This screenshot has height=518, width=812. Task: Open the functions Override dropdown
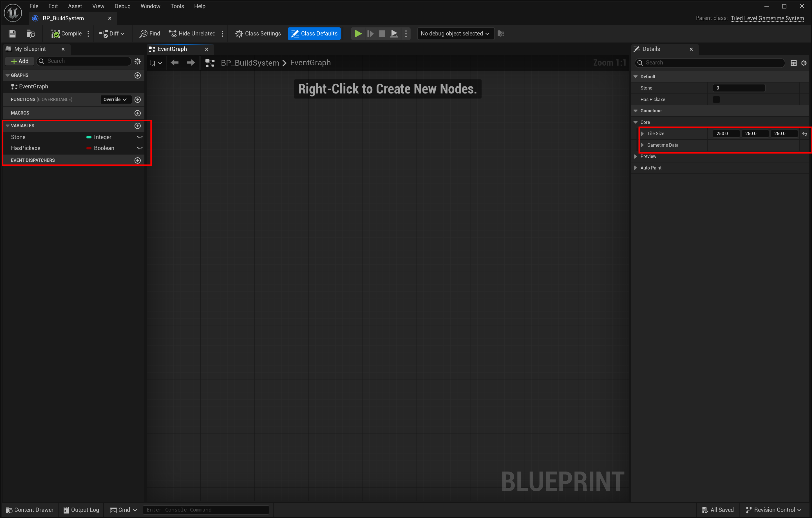[x=115, y=99]
